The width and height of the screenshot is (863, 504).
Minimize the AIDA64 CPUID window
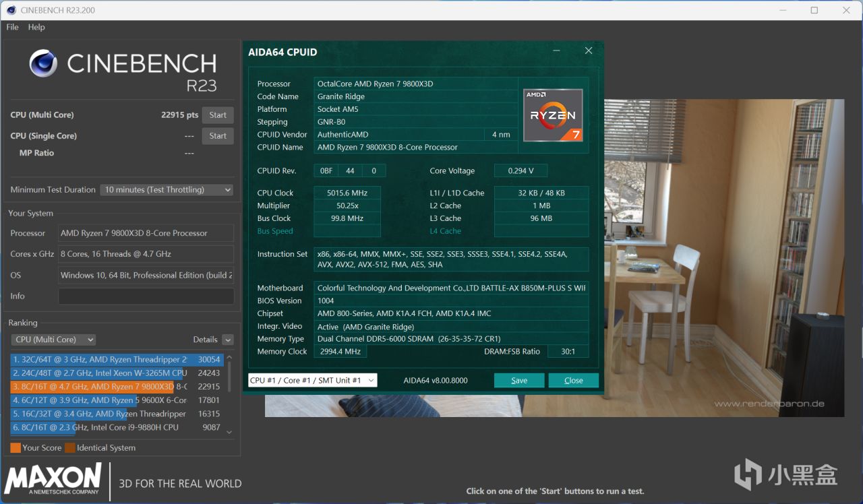pyautogui.click(x=557, y=51)
